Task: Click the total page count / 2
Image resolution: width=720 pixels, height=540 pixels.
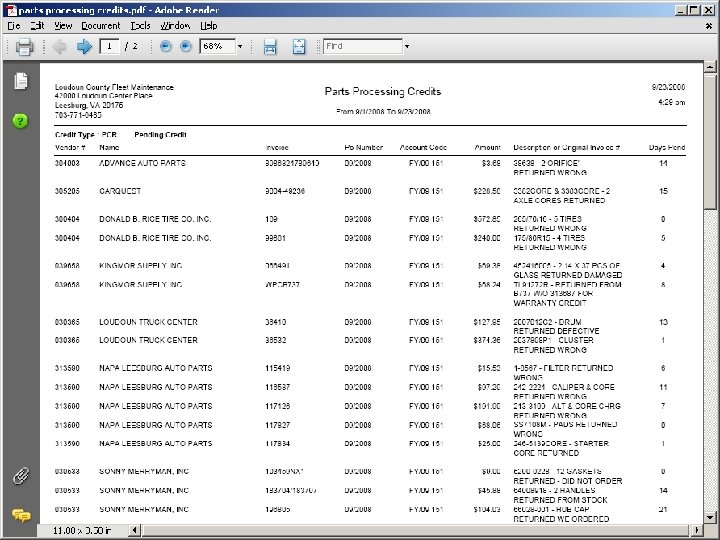Action: point(131,46)
